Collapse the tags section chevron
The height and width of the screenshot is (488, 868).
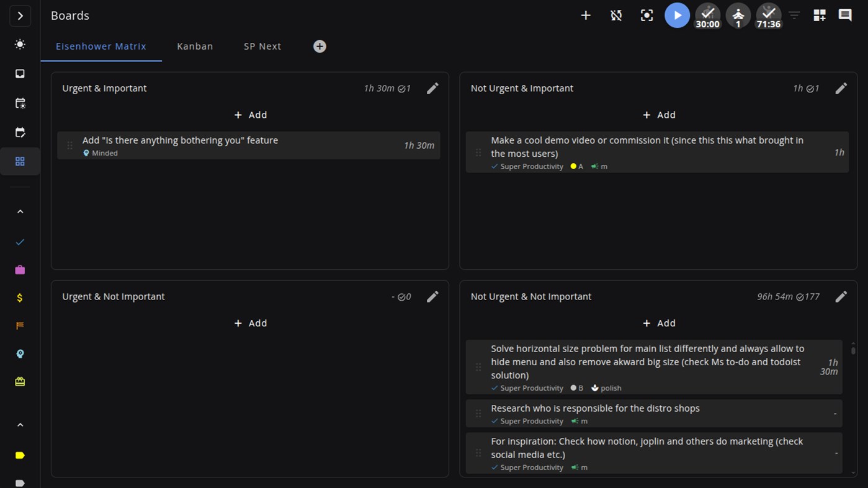(x=20, y=425)
